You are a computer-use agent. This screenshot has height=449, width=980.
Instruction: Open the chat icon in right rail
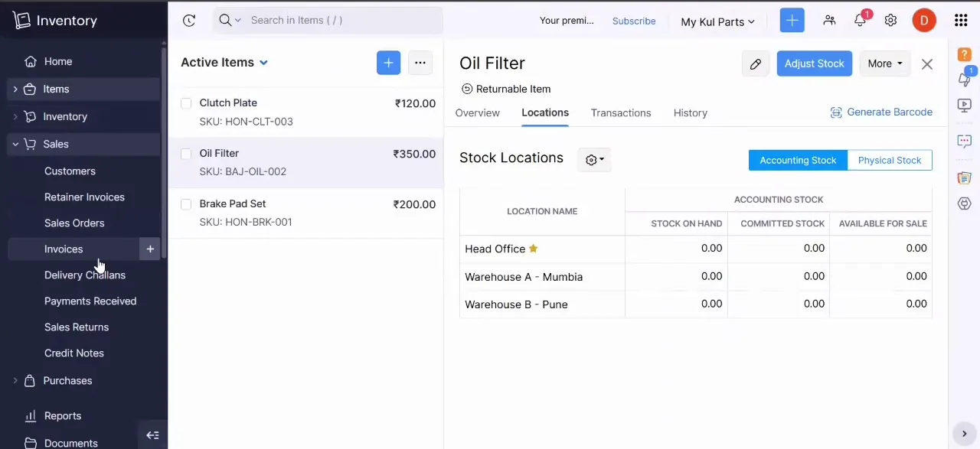965,141
